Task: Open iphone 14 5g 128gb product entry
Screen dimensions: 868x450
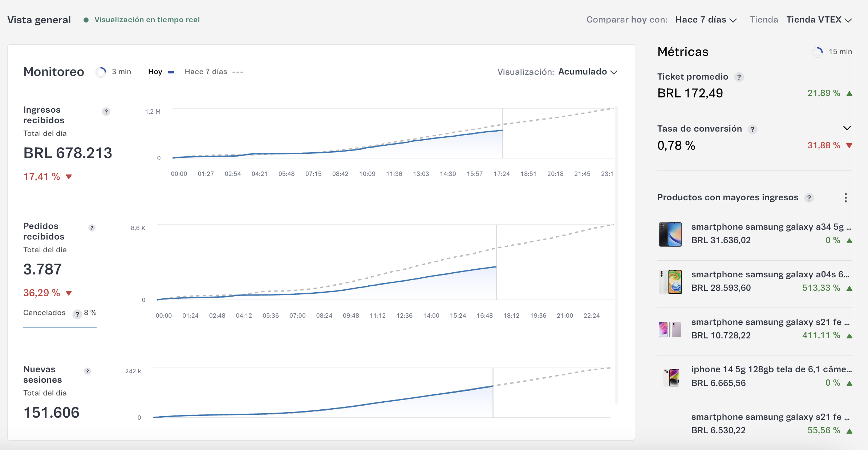Action: tap(771, 369)
